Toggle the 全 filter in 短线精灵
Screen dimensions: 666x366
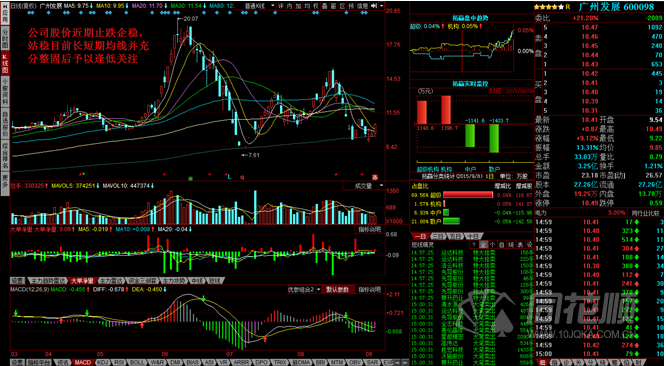click(x=483, y=245)
